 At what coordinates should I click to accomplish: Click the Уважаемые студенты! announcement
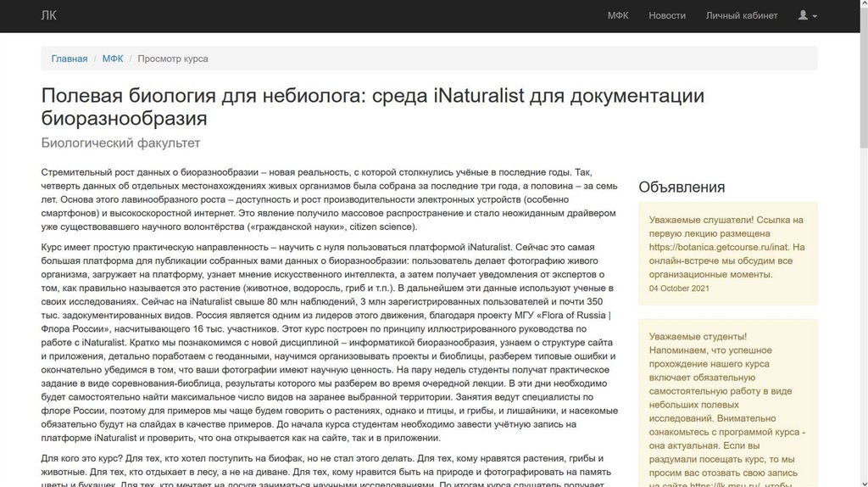[728, 403]
